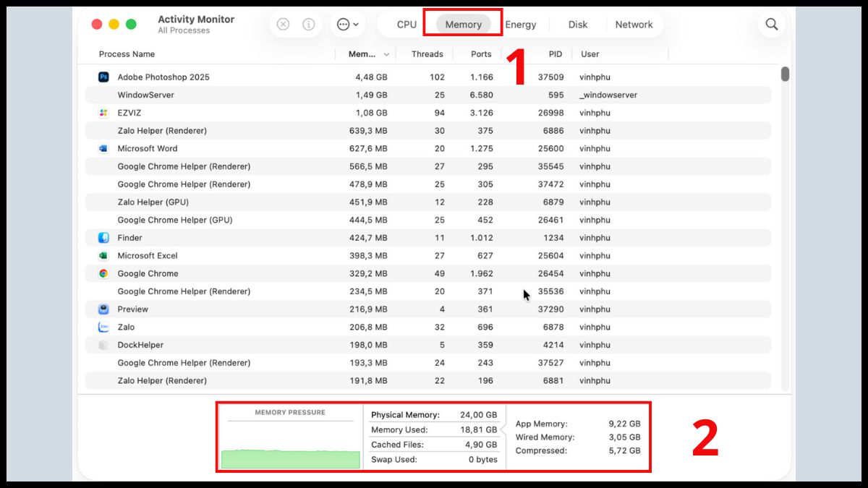Select the Network tab
The image size is (868, 488).
(x=634, y=25)
